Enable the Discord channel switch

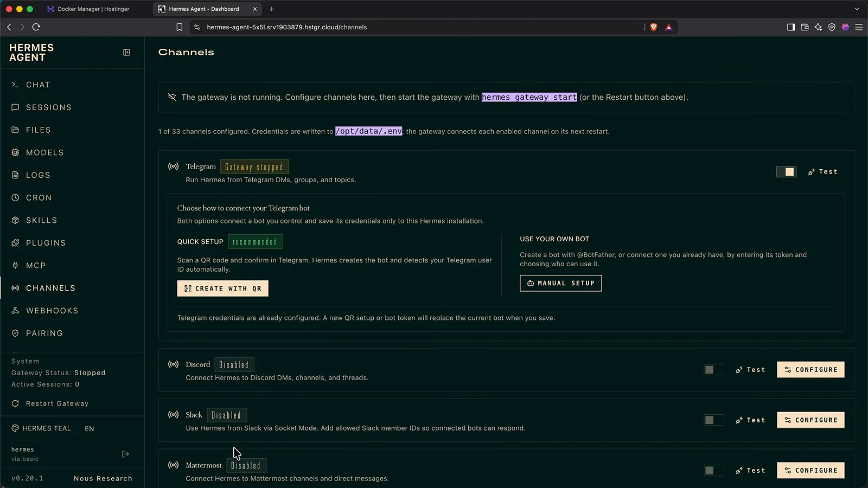(714, 370)
